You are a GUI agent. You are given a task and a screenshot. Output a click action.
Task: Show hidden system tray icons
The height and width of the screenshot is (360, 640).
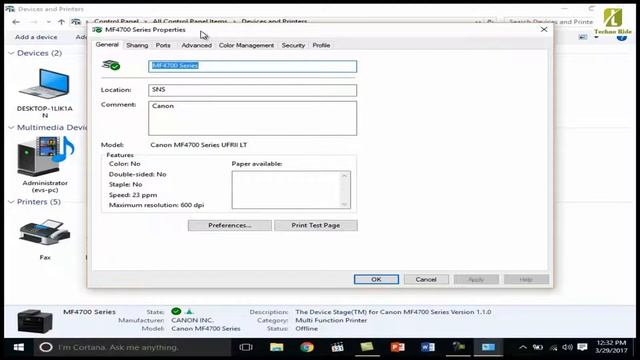[522, 347]
